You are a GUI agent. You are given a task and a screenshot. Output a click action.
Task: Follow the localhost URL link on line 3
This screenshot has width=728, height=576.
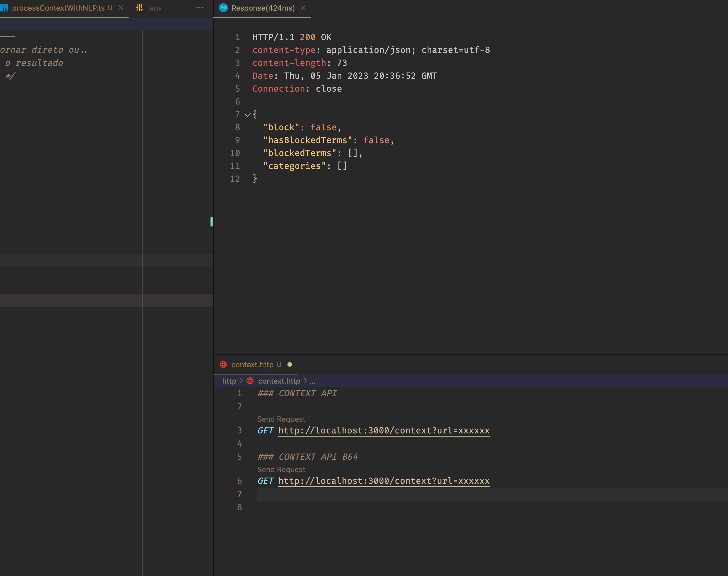[x=384, y=431]
